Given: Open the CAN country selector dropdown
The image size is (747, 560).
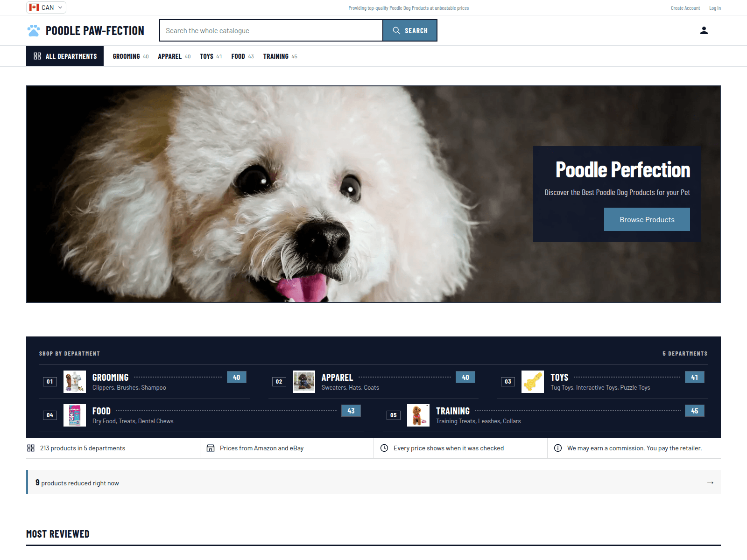Looking at the screenshot, I should point(46,7).
